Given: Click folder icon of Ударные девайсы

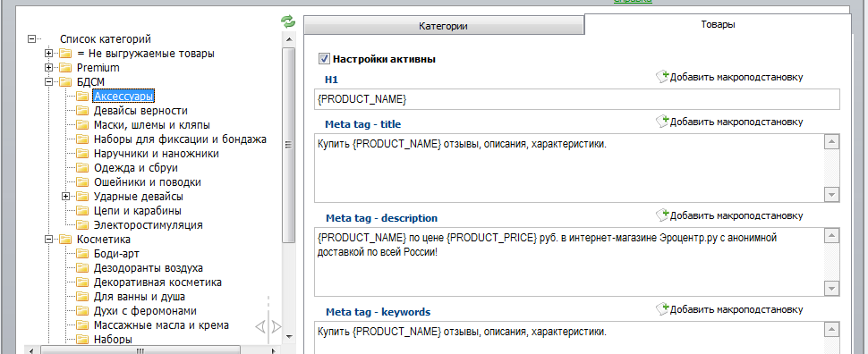Looking at the screenshot, I should click(82, 197).
